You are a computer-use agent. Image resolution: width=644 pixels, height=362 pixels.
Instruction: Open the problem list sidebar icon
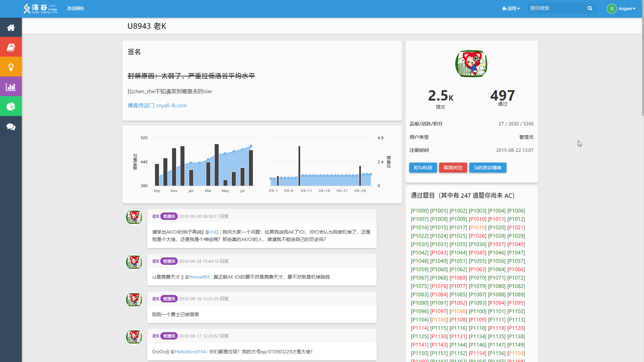coord(11,47)
